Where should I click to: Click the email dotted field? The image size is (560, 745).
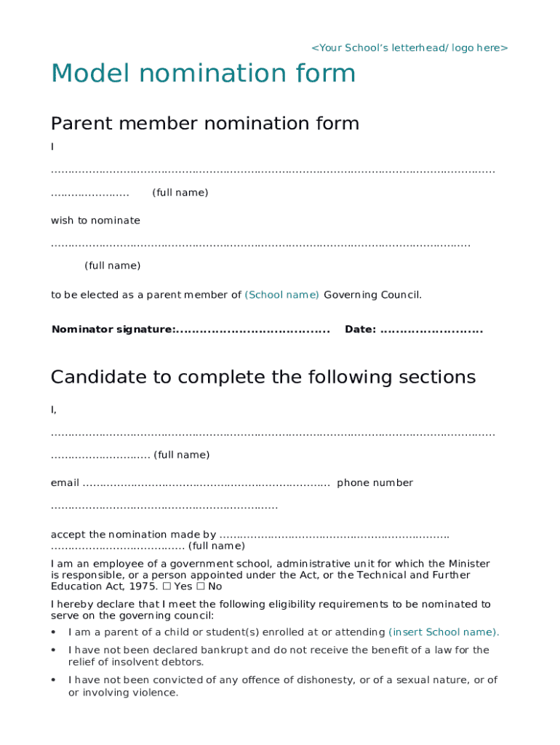(206, 483)
